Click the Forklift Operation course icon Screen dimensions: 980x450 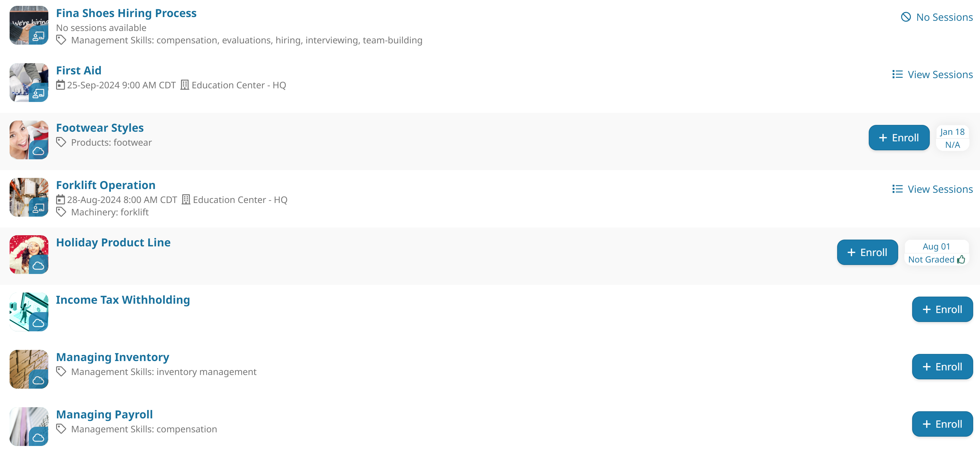coord(28,197)
